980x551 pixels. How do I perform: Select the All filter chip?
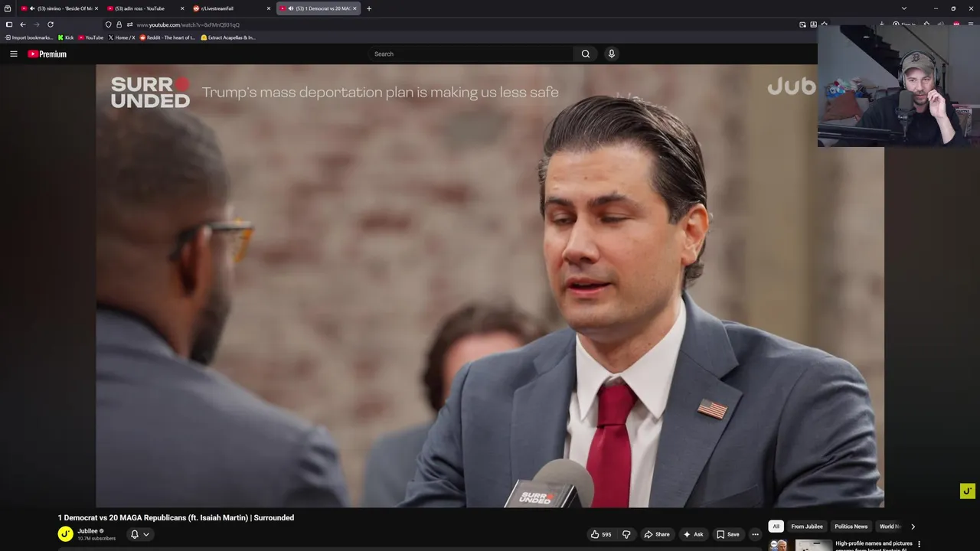pos(776,527)
